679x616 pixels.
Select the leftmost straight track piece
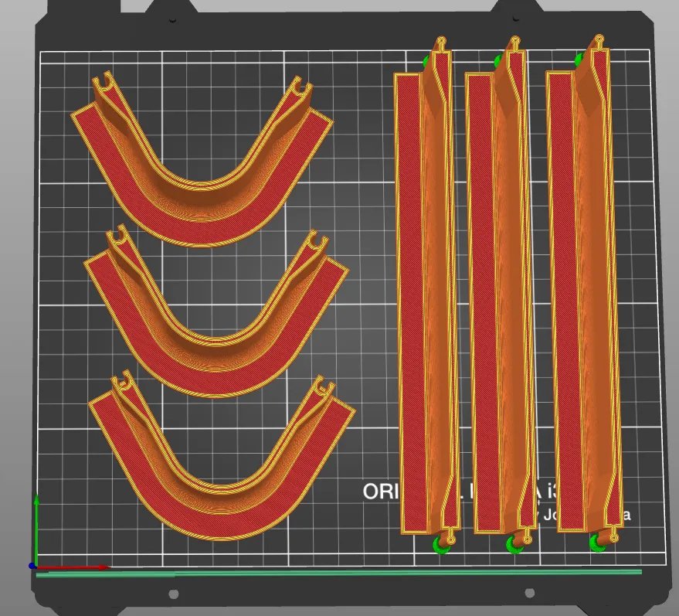(x=409, y=309)
